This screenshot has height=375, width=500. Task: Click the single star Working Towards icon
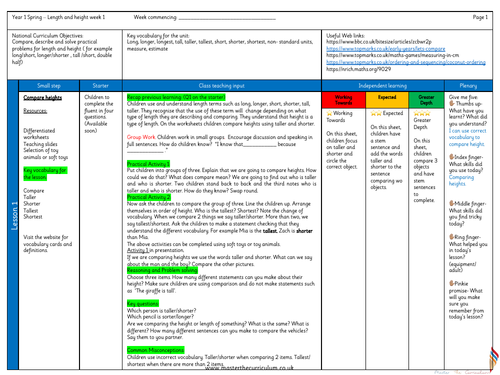329,113
